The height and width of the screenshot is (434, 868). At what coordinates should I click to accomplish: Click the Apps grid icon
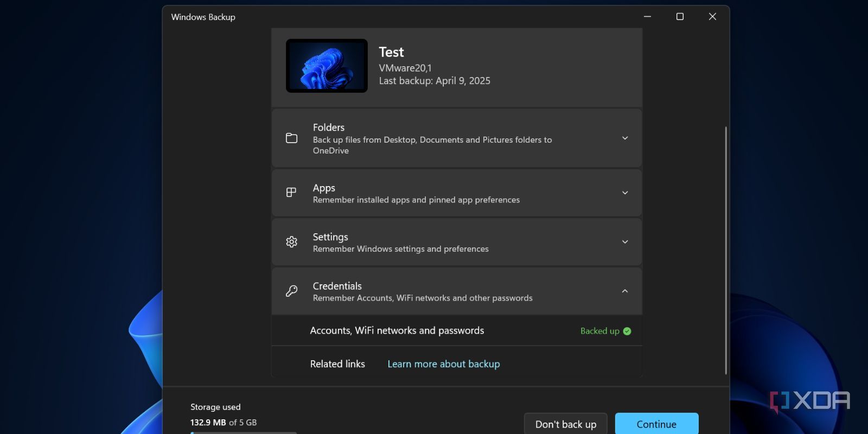[x=291, y=193]
